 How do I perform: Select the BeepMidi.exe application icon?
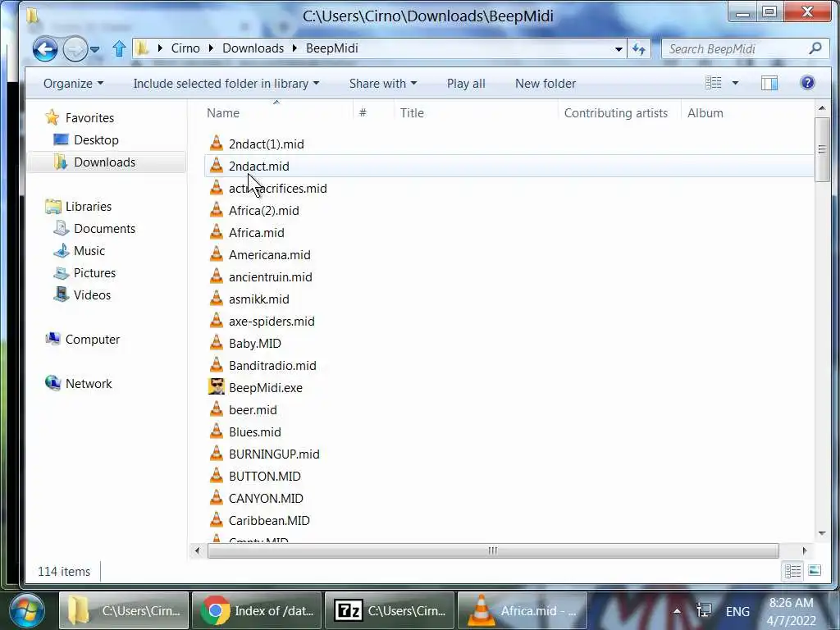click(216, 387)
